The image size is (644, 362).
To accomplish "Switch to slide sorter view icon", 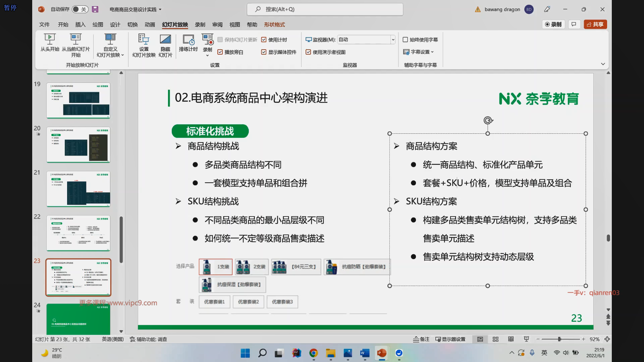I will tap(495, 339).
